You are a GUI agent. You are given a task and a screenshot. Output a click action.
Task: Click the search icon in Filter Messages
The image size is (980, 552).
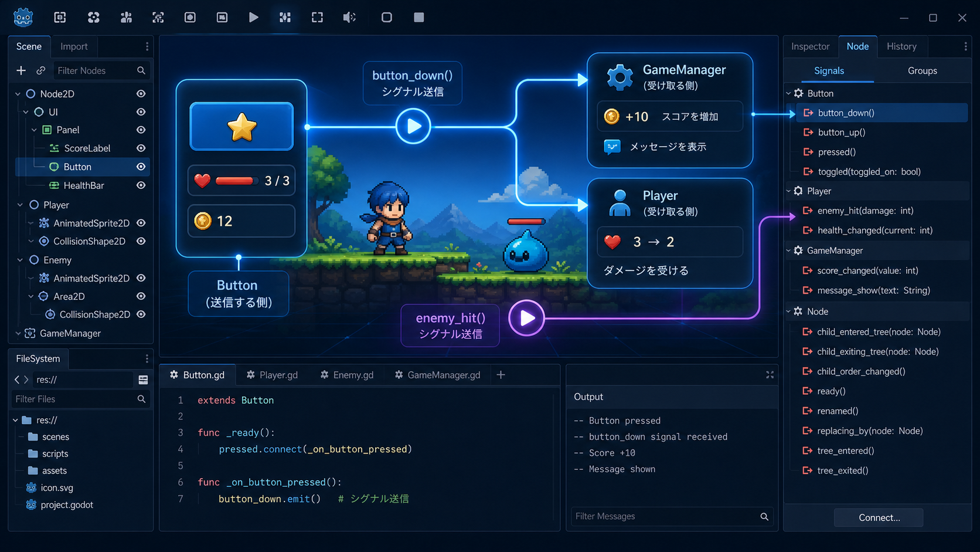pyautogui.click(x=764, y=516)
